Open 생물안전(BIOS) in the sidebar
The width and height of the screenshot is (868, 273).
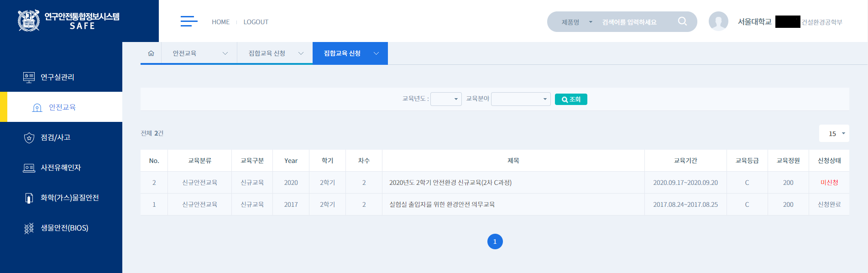point(64,228)
